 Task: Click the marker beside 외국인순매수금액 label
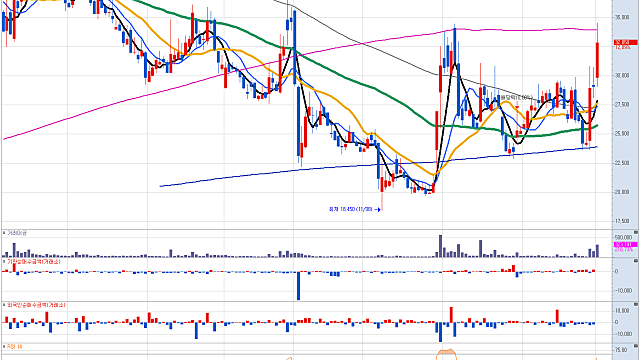click(4, 305)
